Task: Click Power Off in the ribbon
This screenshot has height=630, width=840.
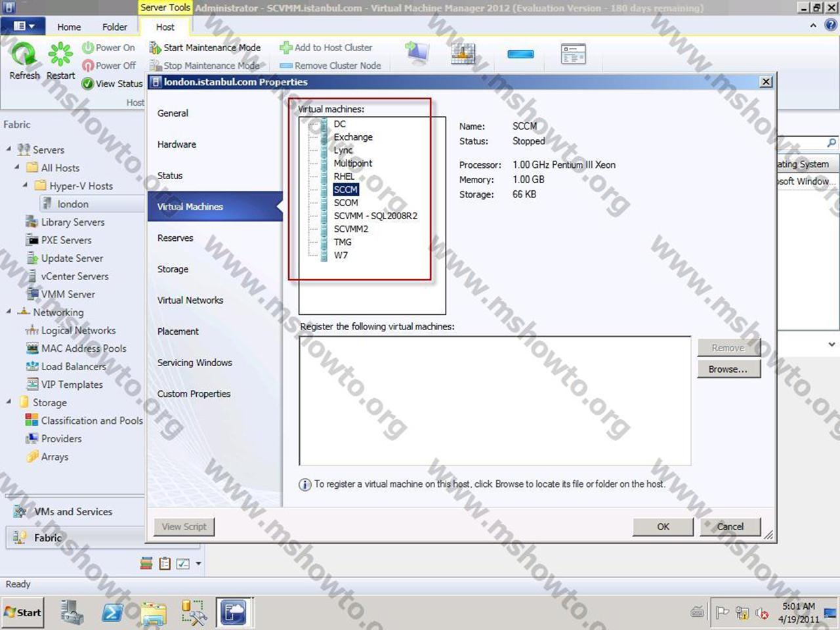Action: pos(108,66)
